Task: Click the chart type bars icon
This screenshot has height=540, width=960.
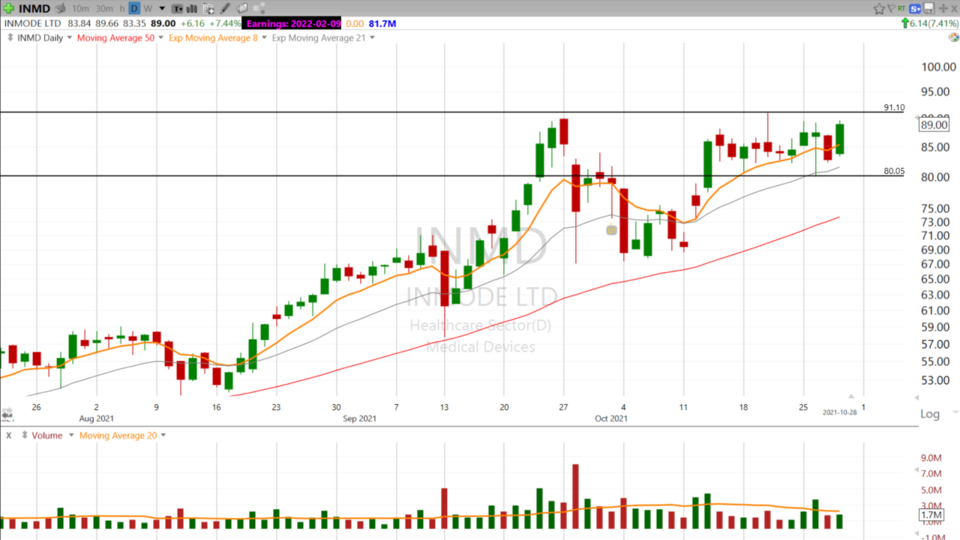Action: tap(191, 8)
